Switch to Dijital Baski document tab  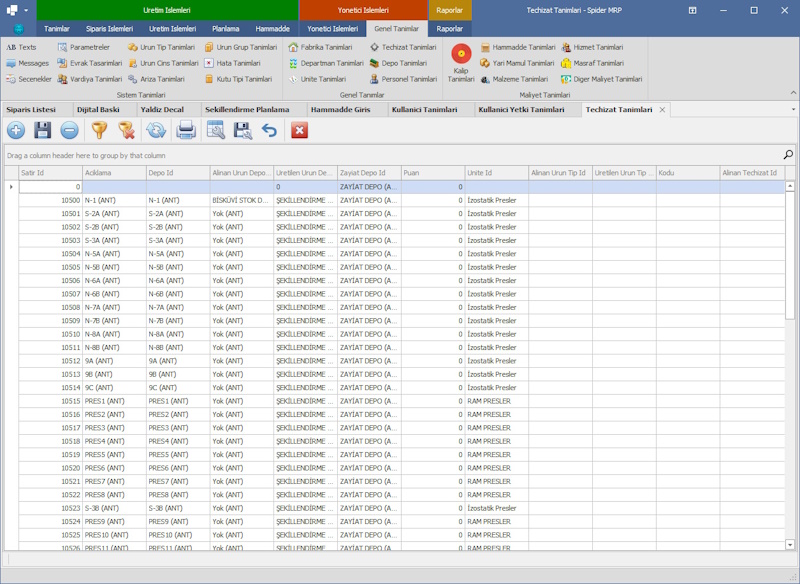[98, 110]
